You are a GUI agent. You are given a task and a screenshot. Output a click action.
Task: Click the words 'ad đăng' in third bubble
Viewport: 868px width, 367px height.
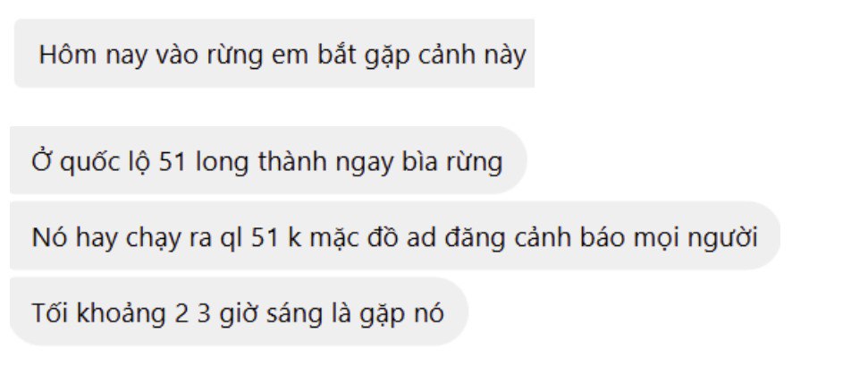pyautogui.click(x=449, y=238)
